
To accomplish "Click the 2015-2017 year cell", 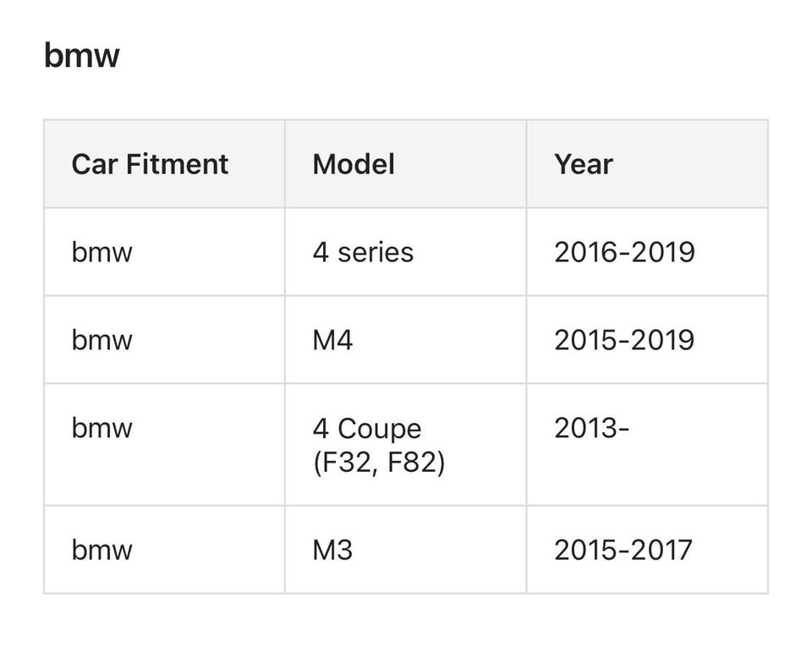I will coord(623,550).
